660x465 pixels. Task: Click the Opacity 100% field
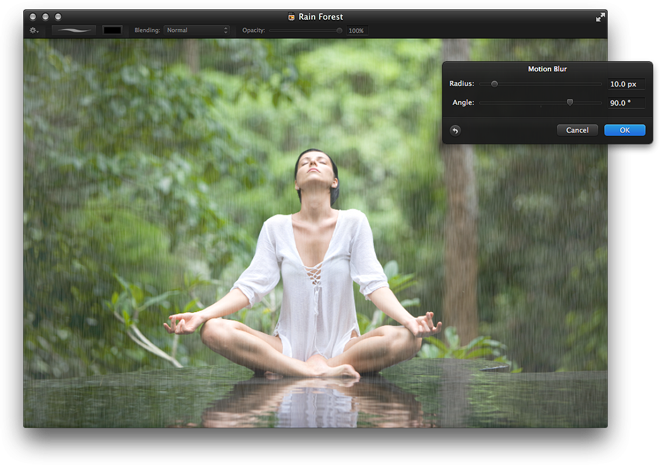tap(357, 30)
